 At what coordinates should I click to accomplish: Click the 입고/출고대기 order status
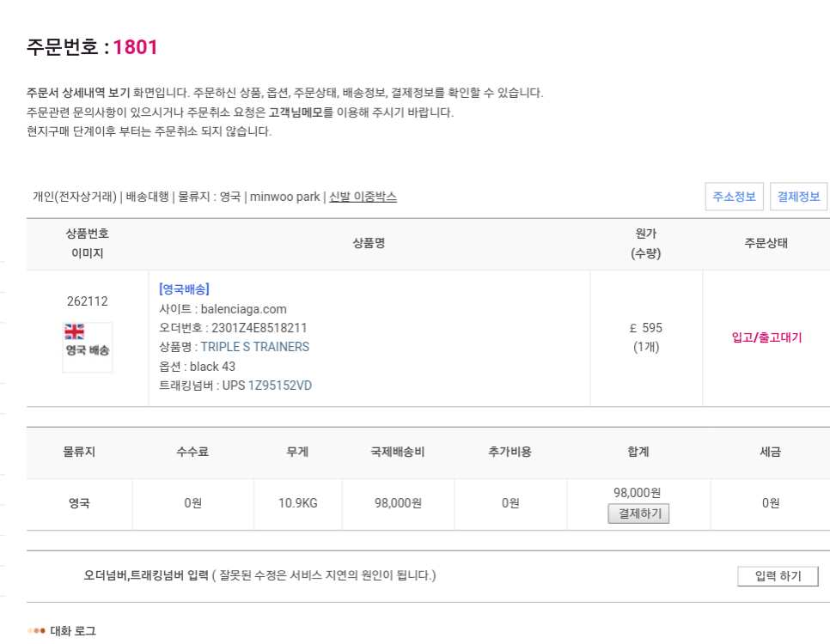(766, 337)
